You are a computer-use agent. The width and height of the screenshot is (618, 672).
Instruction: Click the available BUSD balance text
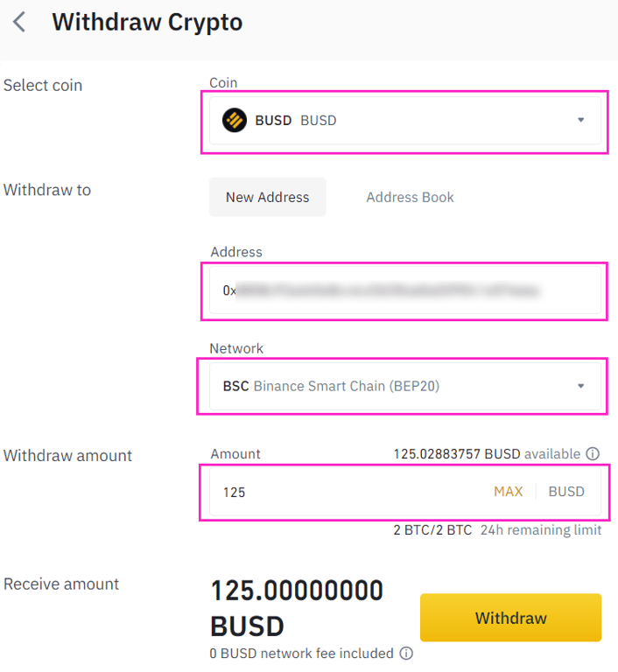point(487,454)
